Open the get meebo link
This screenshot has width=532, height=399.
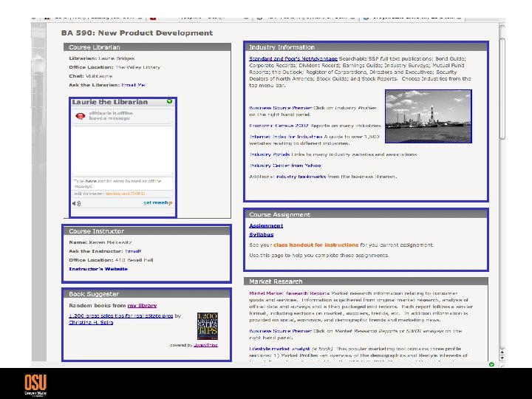click(158, 203)
